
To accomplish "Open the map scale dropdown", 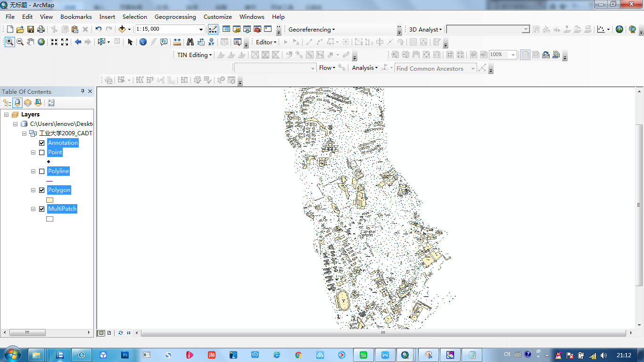I will tap(201, 29).
